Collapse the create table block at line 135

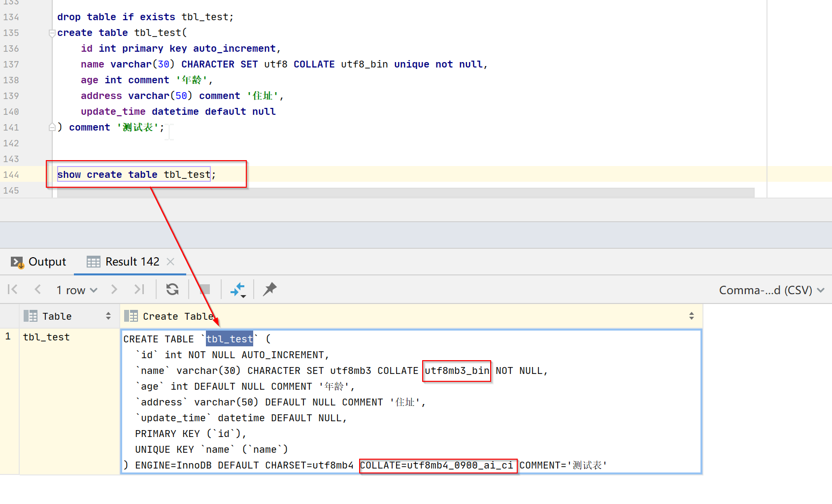52,33
